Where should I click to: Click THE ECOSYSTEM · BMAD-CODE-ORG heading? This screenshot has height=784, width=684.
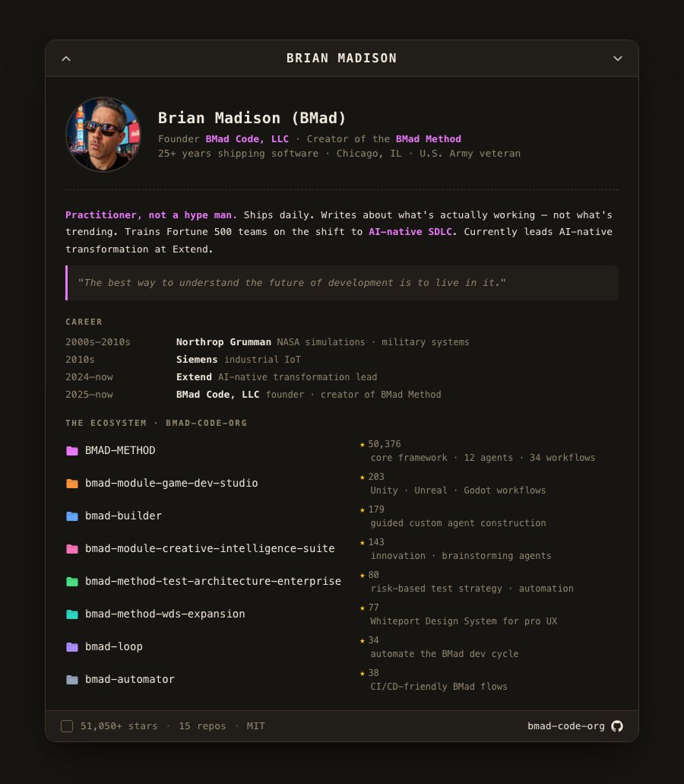coord(157,423)
